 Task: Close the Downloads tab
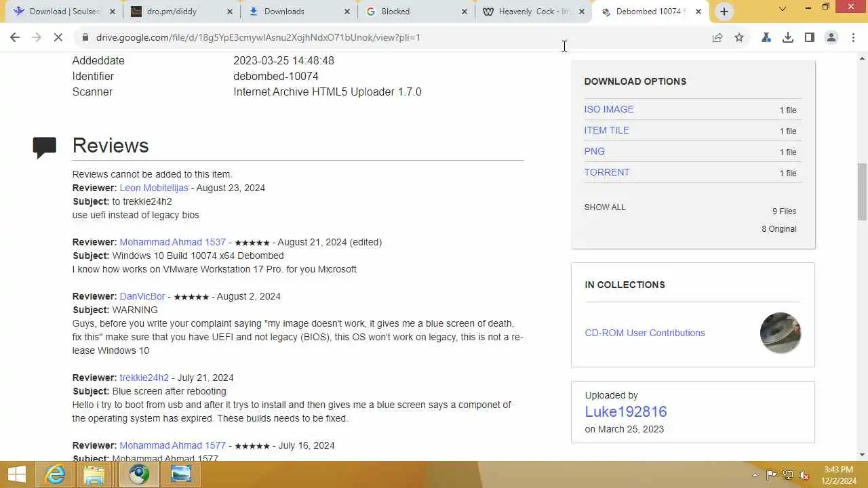click(347, 12)
